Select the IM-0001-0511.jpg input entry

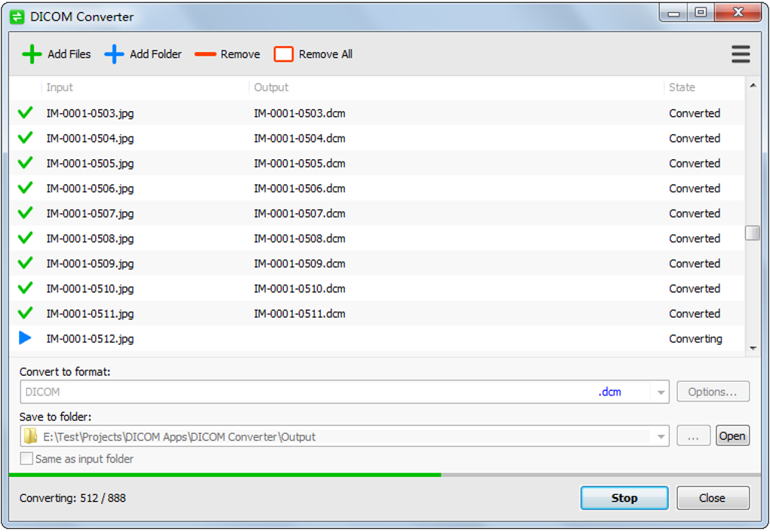90,314
